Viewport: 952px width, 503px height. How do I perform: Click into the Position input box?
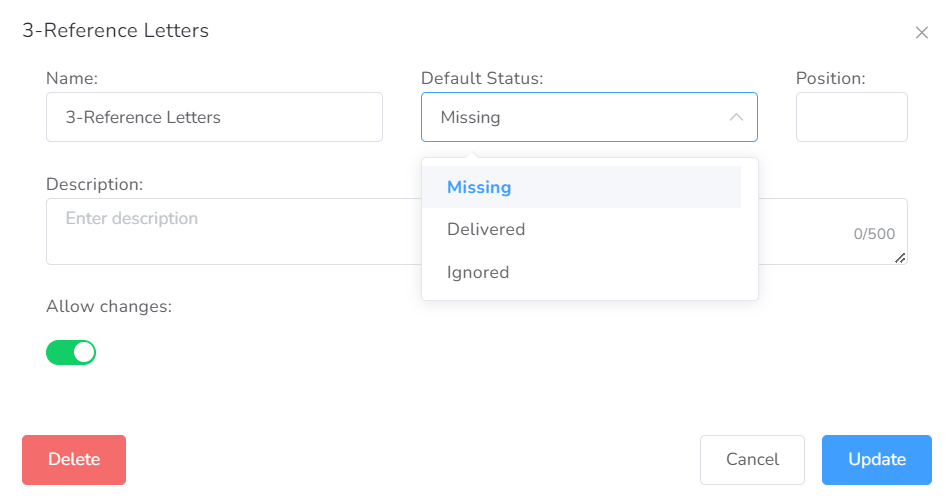tap(852, 117)
